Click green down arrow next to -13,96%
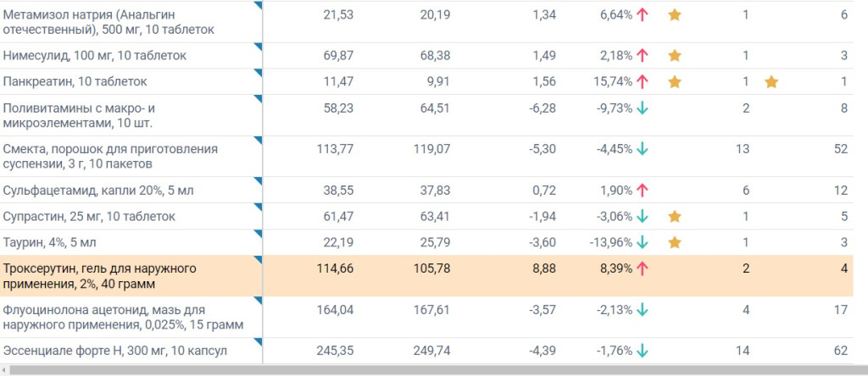Viewport: 868px width, 376px height. 643,243
